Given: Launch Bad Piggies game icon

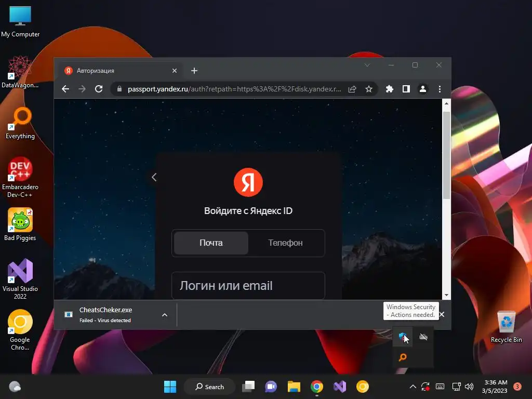Looking at the screenshot, I should click(x=20, y=224).
